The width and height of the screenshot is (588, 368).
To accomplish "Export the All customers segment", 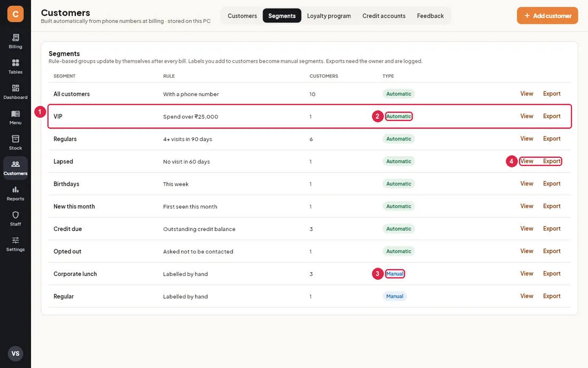I will point(552,94).
